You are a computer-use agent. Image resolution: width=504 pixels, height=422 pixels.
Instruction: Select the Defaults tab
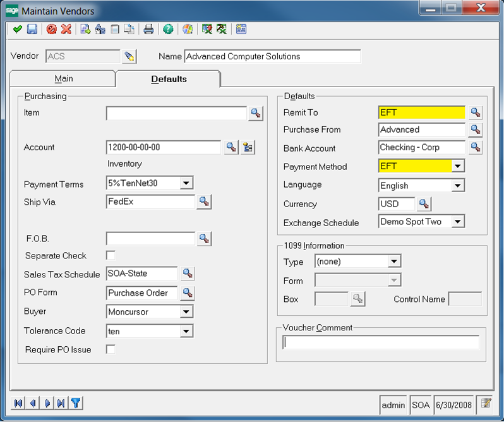[x=169, y=79]
